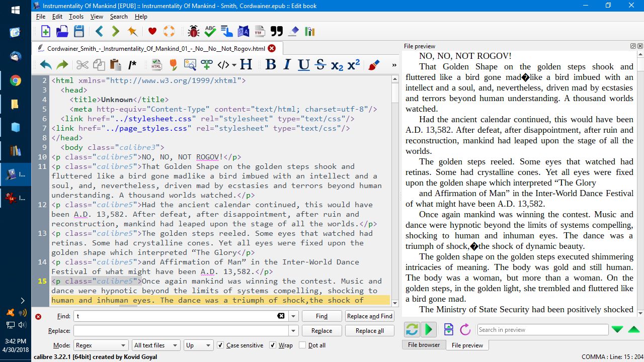This screenshot has height=362, width=644.
Task: Click the bug icon to check book
Action: point(193,32)
